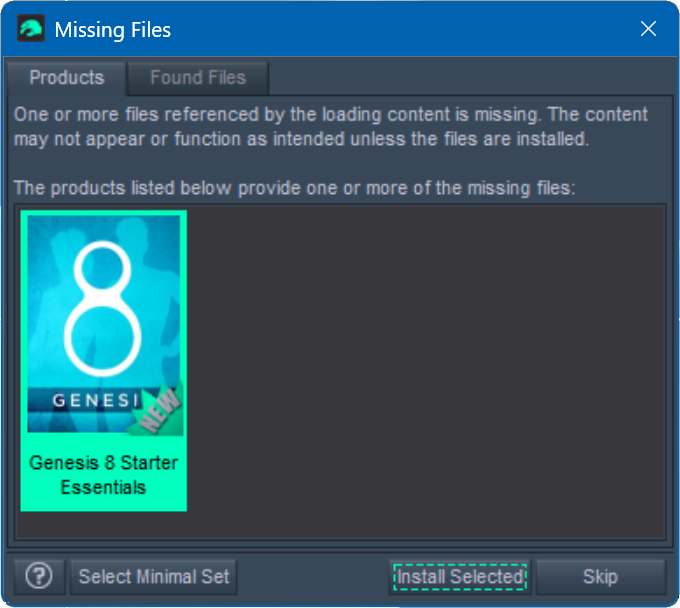Screen dimensions: 680x608
Task: Click the green border of selected product
Action: click(x=24, y=361)
